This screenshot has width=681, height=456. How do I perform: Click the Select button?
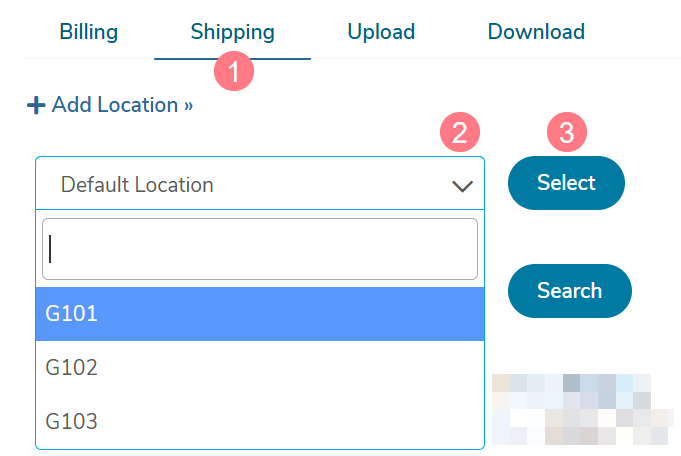(566, 183)
